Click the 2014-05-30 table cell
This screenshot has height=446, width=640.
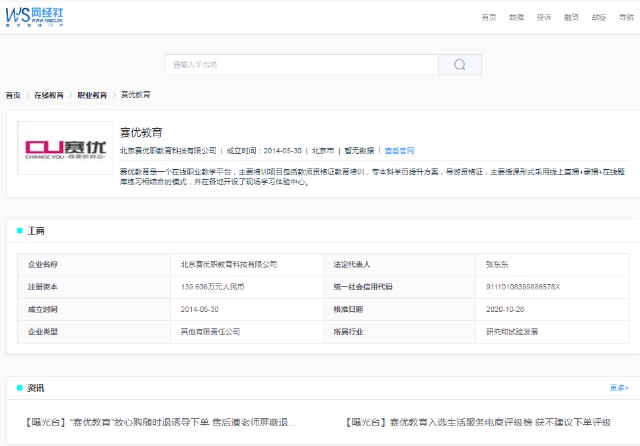(x=247, y=309)
